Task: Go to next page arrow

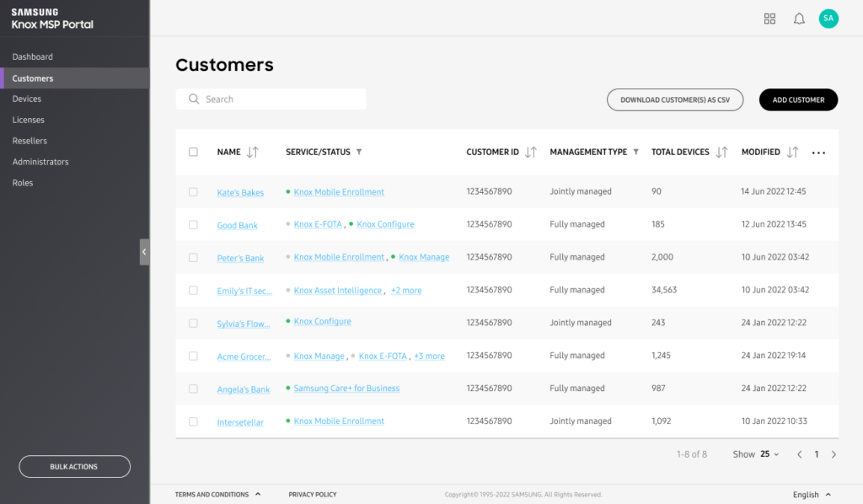Action: (834, 454)
